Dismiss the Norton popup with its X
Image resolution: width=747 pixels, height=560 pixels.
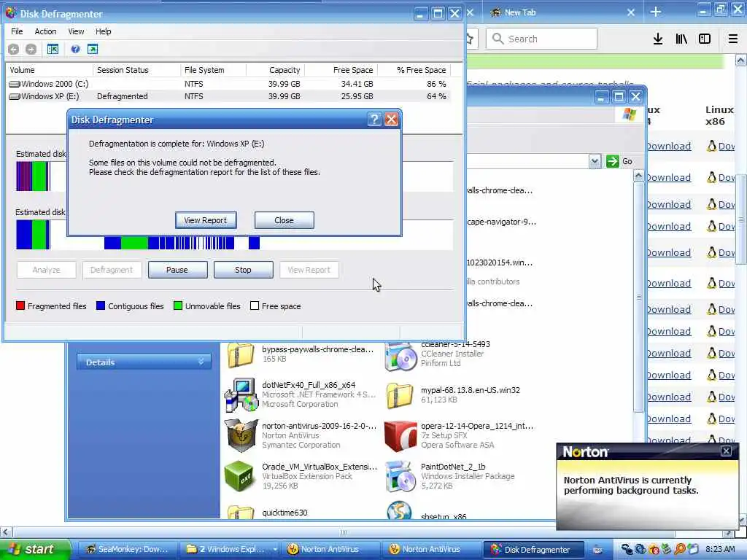point(726,451)
